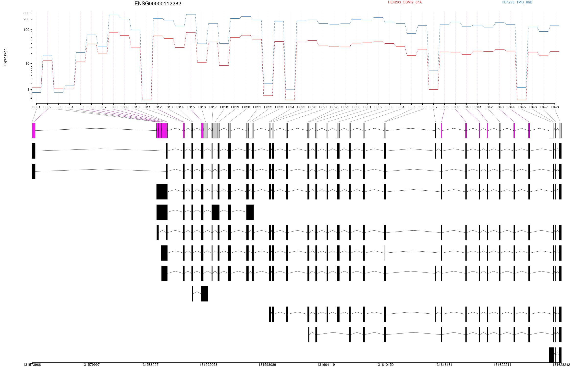
Task: Click exon label E002
Action: 47,107
